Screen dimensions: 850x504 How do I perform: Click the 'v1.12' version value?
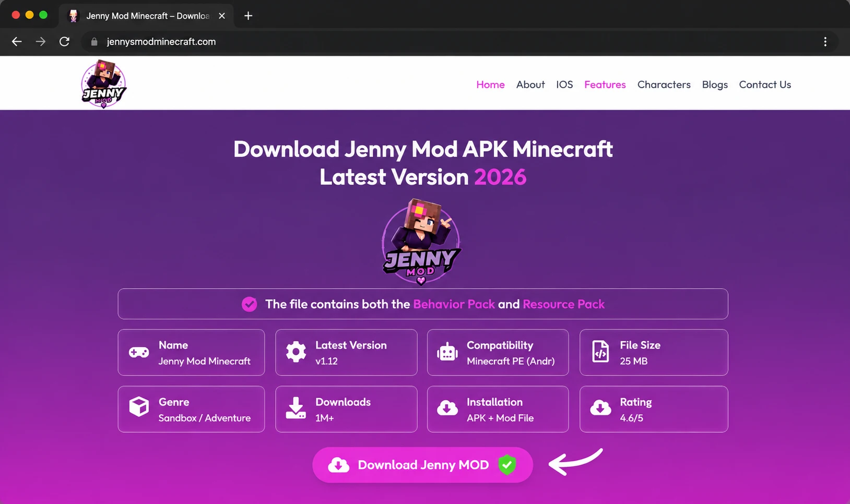(x=326, y=361)
